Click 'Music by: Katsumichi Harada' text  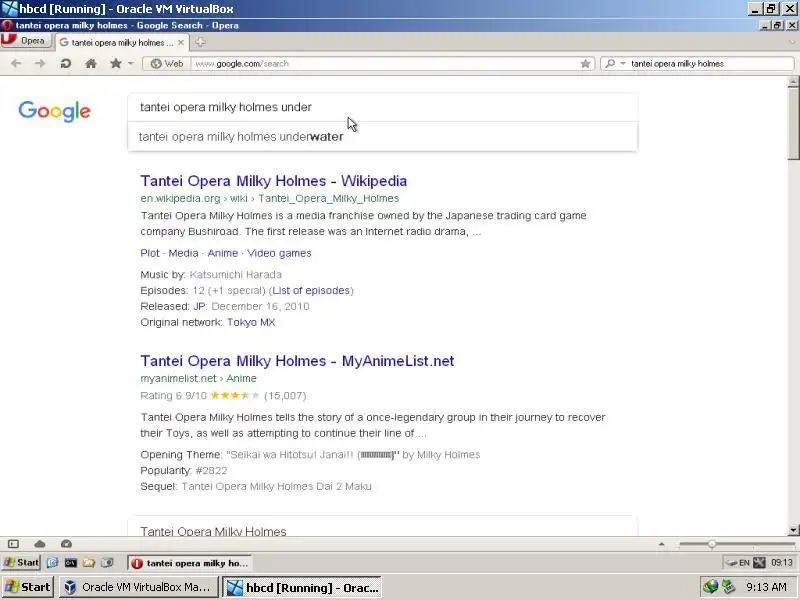[211, 274]
